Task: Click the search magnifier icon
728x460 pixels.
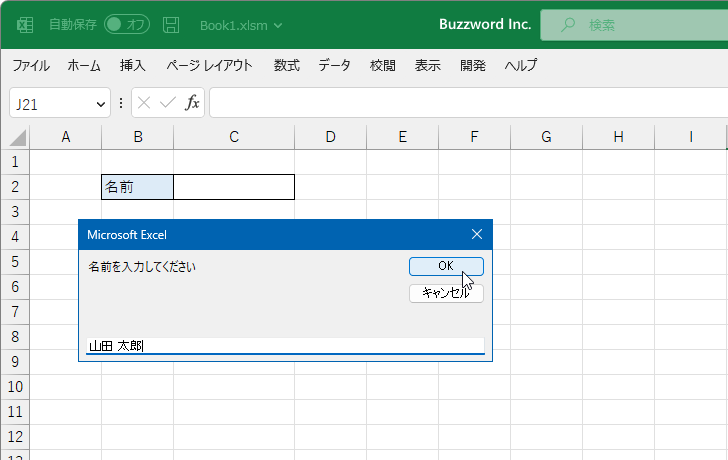Action: click(x=568, y=25)
